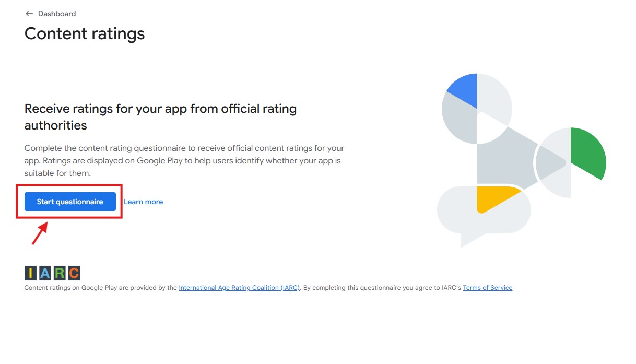Image resolution: width=636 pixels, height=364 pixels.
Task: Click the questionnaire description paragraph
Action: [184, 160]
